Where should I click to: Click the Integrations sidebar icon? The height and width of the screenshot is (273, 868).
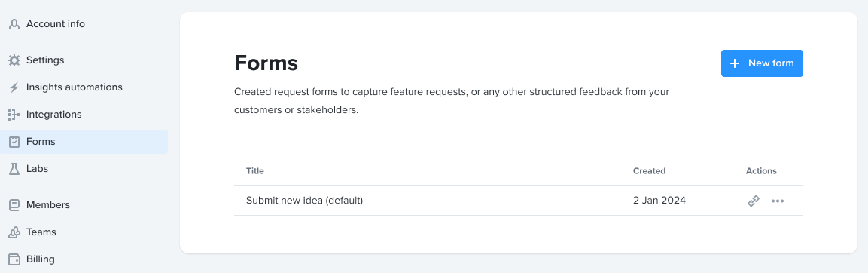tap(14, 115)
